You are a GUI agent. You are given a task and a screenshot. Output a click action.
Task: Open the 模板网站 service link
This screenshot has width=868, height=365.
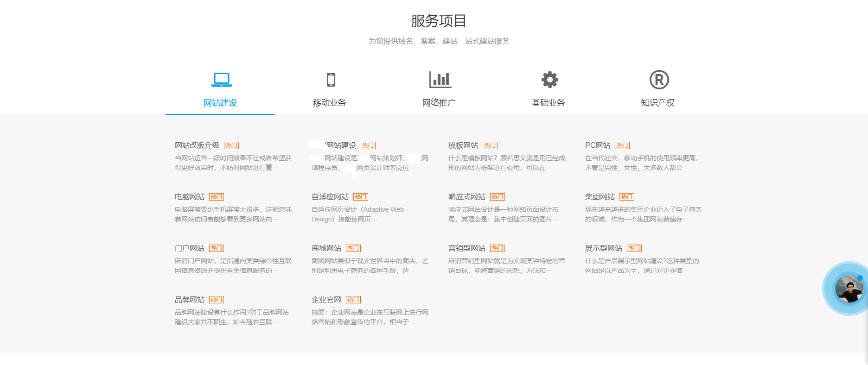(463, 145)
